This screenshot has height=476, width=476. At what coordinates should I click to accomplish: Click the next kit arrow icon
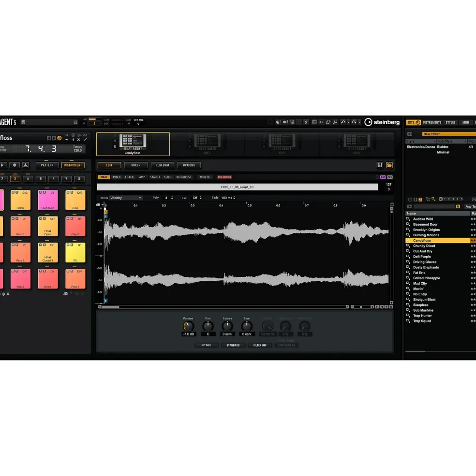pyautogui.click(x=54, y=138)
